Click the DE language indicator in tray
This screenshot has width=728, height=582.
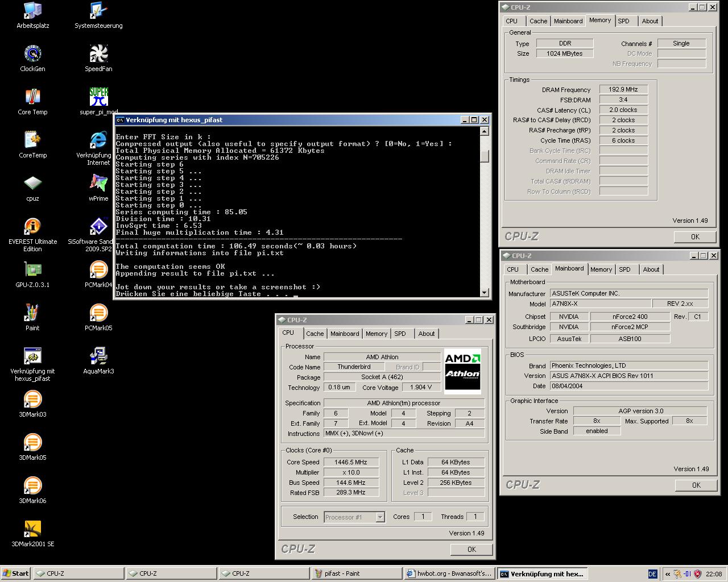click(x=652, y=574)
